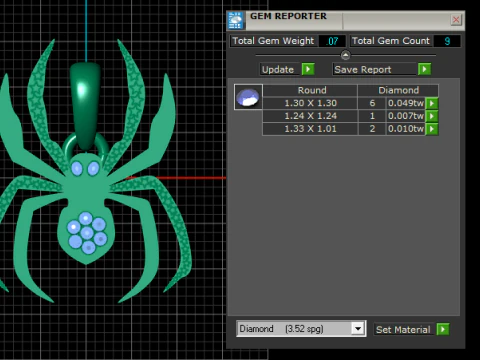Screen dimensions: 480x360
Task: Click the quantity 6 cell
Action: pos(372,103)
